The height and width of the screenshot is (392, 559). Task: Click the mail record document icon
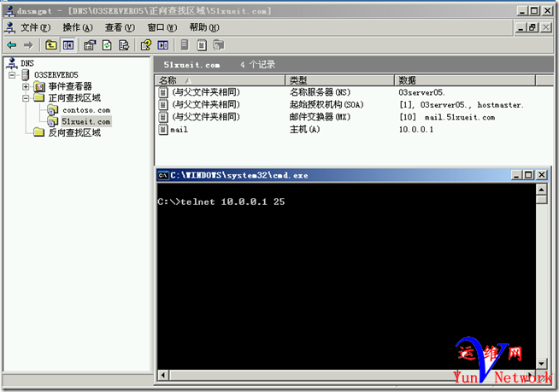[x=163, y=129]
